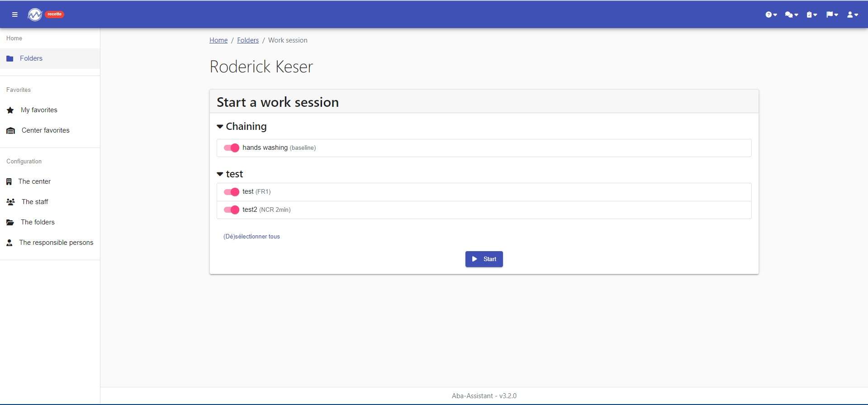This screenshot has height=405, width=868.
Task: Open the user account dropdown
Action: [x=853, y=14]
